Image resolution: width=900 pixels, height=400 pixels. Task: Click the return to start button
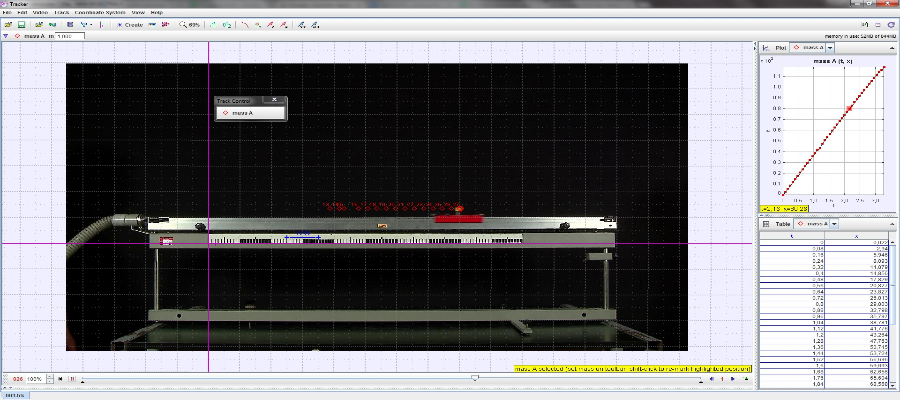pyautogui.click(x=61, y=379)
